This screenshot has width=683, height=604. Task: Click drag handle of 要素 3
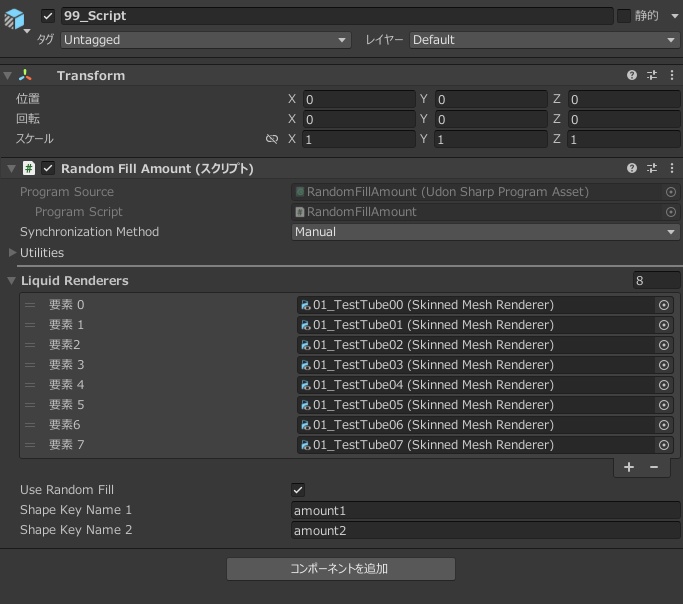click(30, 365)
